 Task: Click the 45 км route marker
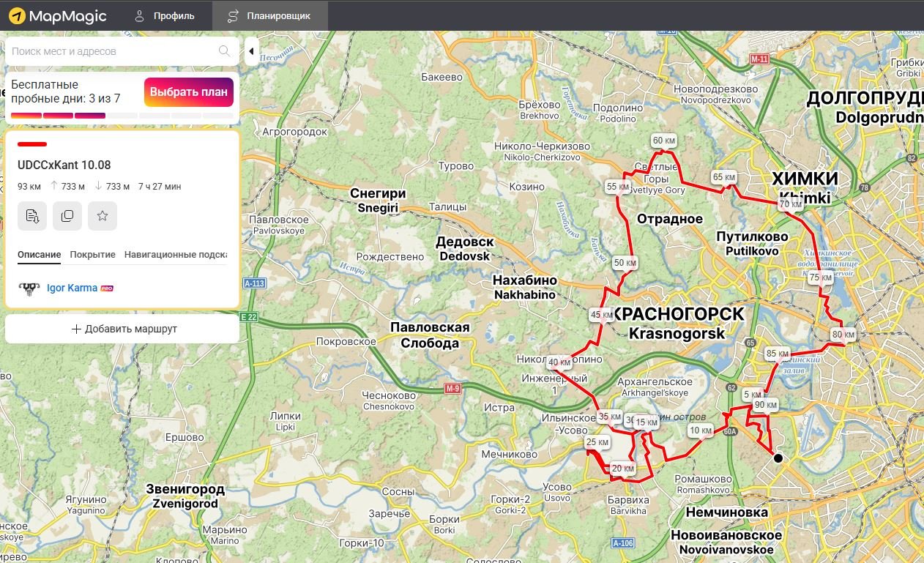tap(602, 315)
